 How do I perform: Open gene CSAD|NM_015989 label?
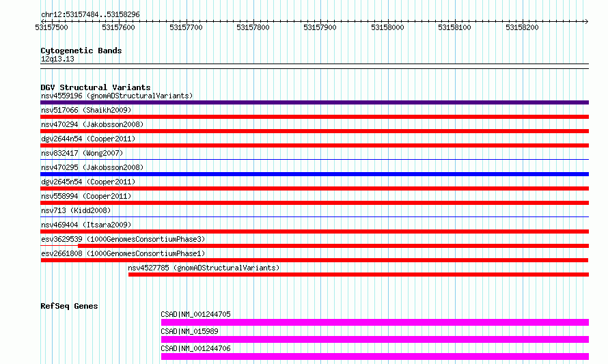(190, 331)
